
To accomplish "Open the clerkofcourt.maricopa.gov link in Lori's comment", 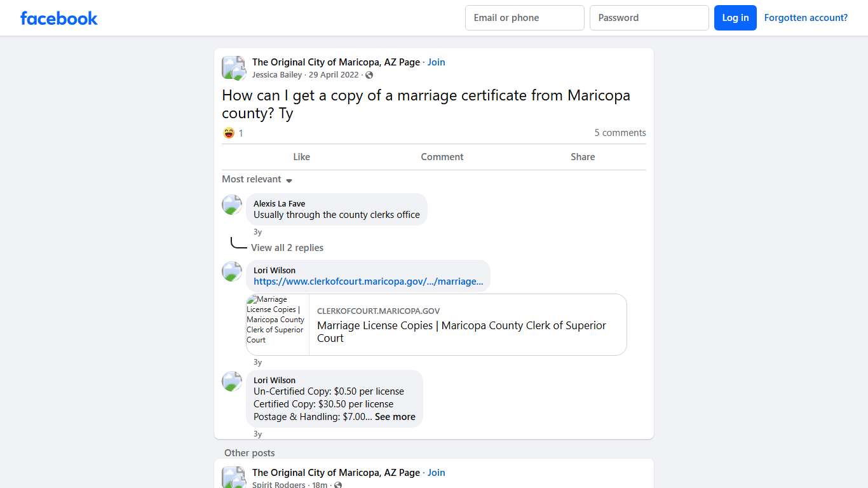I will point(367,281).
